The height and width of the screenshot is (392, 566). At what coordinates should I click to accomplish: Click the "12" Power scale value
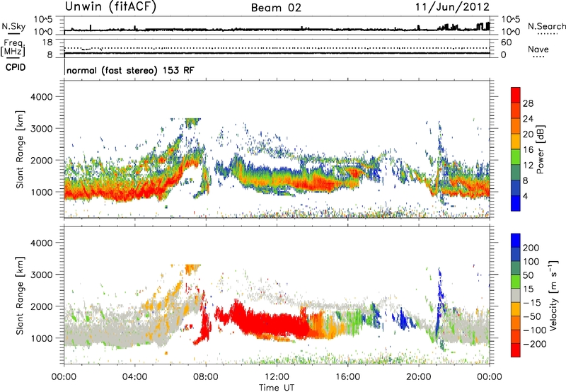click(528, 166)
